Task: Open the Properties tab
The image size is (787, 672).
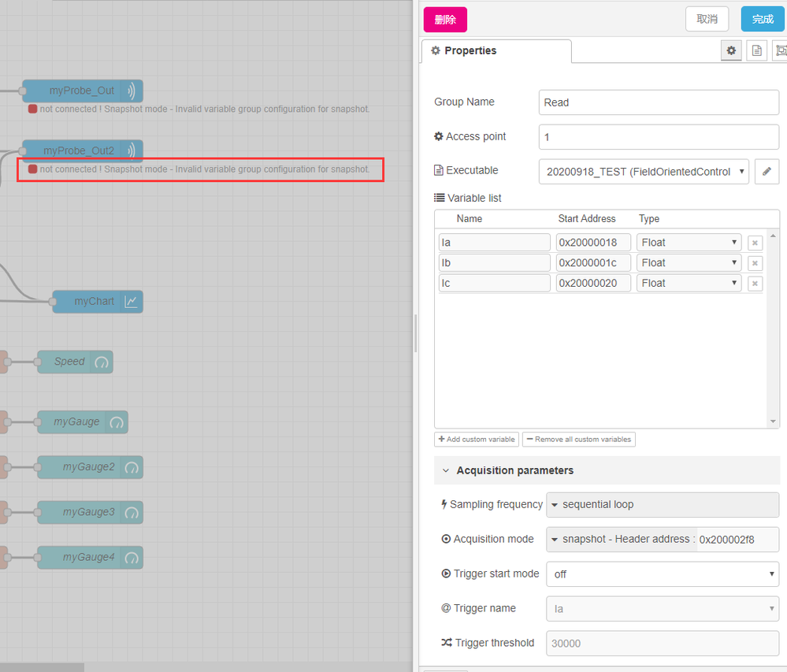Action: coord(496,50)
